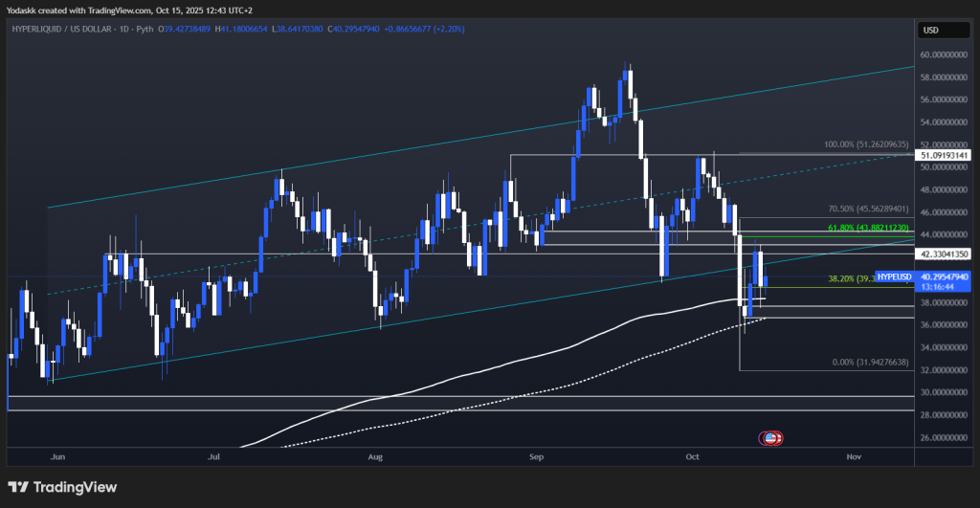Click the current price 40.29547940 label
This screenshot has height=508, width=980.
click(945, 275)
